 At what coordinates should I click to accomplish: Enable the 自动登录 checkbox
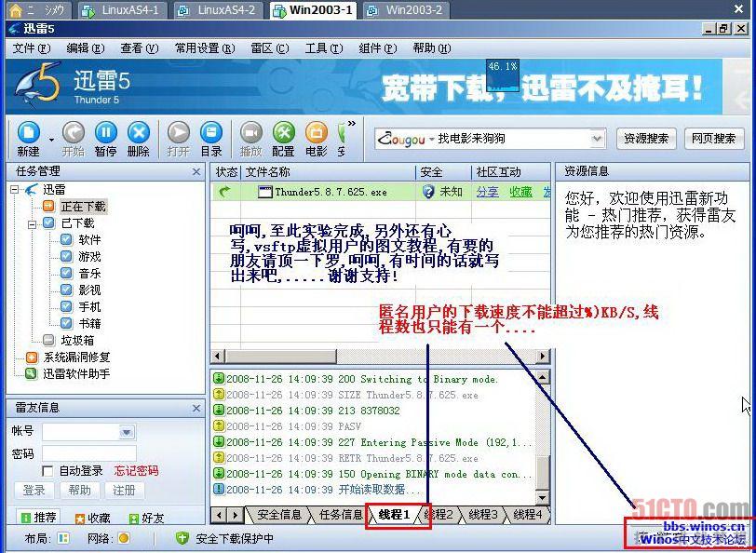point(47,471)
